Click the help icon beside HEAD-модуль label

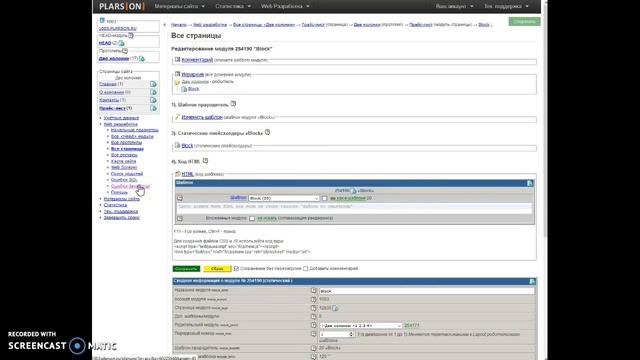pyautogui.click(x=131, y=36)
